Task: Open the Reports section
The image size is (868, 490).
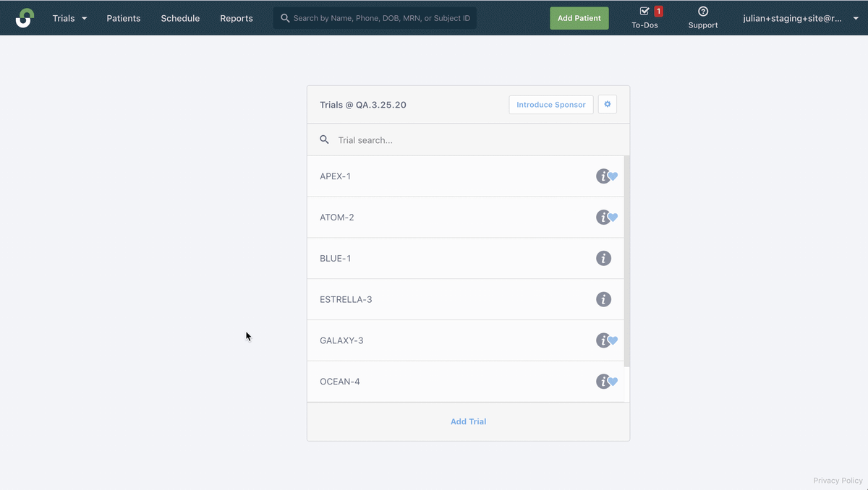Action: (x=237, y=18)
